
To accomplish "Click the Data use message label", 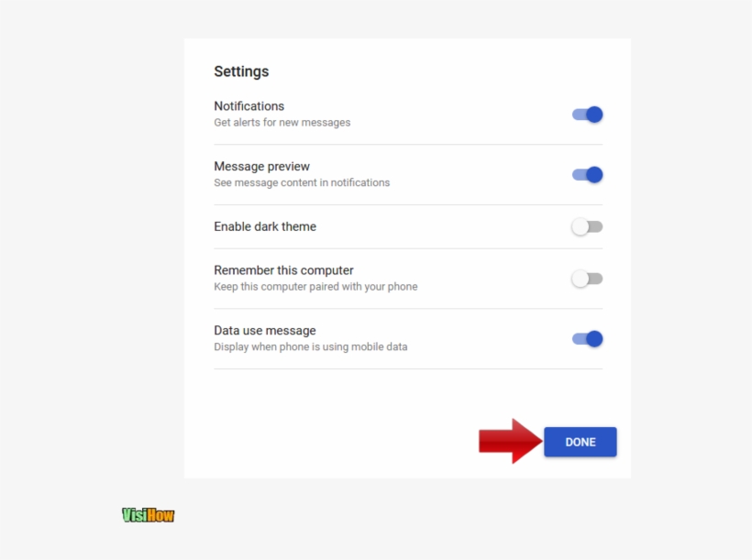I will pyautogui.click(x=264, y=330).
